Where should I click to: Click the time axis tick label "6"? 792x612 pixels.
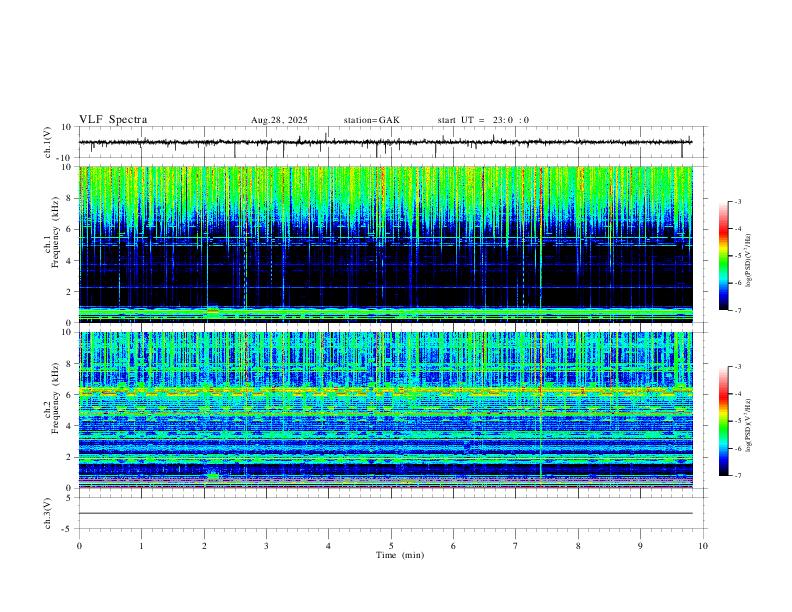pyautogui.click(x=453, y=546)
